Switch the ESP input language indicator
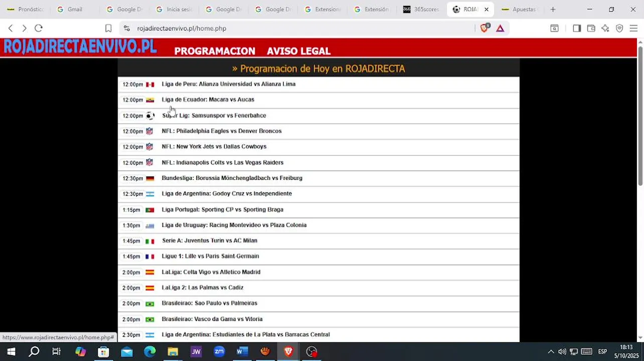644x361 pixels. (x=602, y=351)
